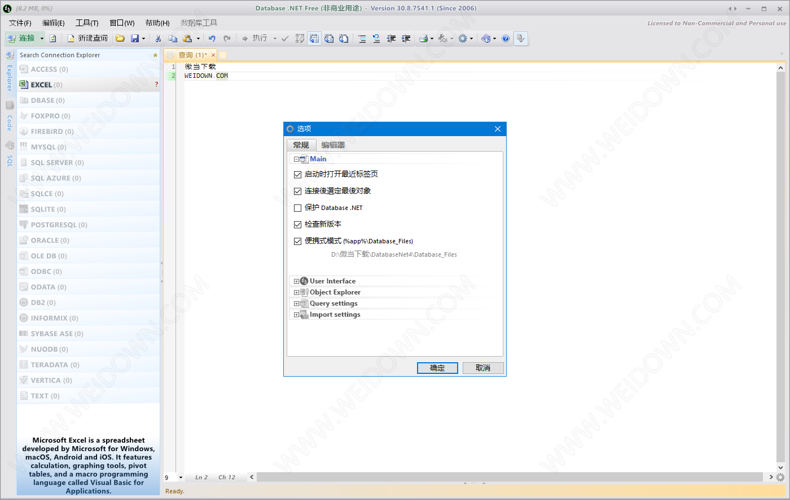Click the Search Connection Explorer field

click(x=84, y=55)
